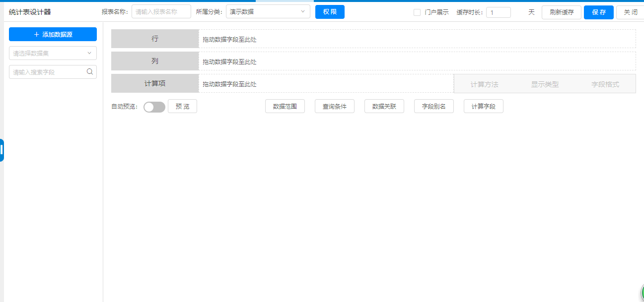This screenshot has width=644, height=302.
Task: Open 字段别名 settings
Action: (x=434, y=107)
